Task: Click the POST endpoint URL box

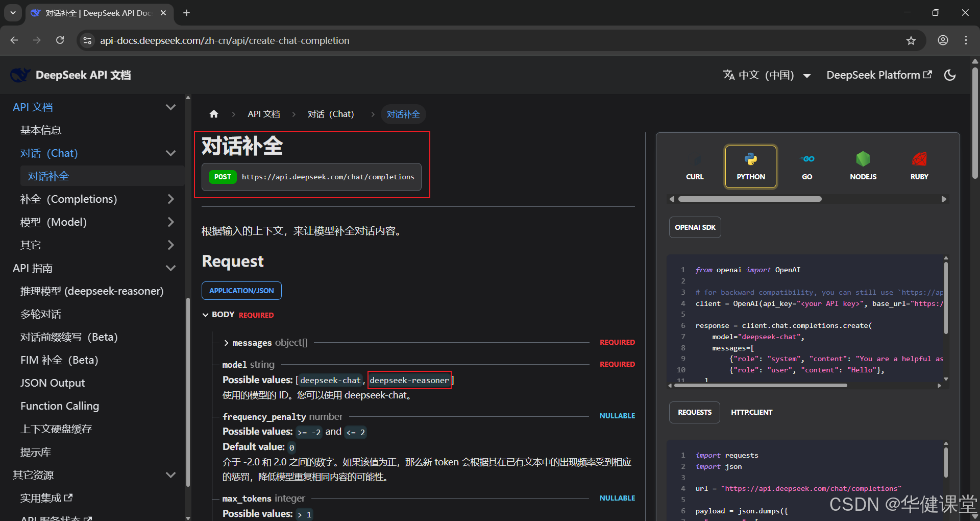Action: tap(311, 177)
